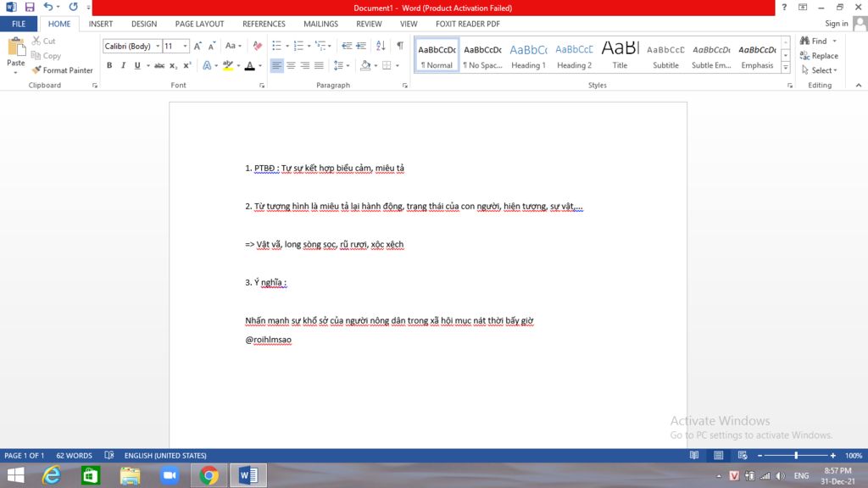The image size is (868, 488).
Task: Toggle underline formatting
Action: (137, 65)
